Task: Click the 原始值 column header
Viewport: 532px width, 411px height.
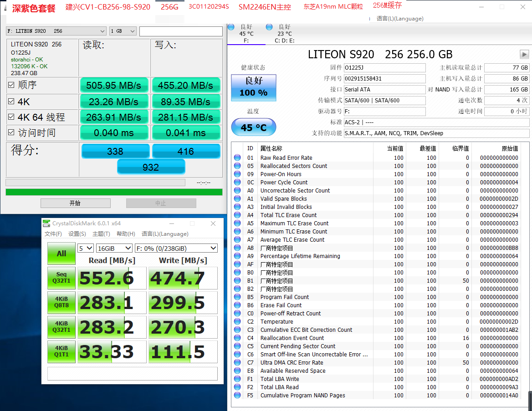Action: point(510,148)
